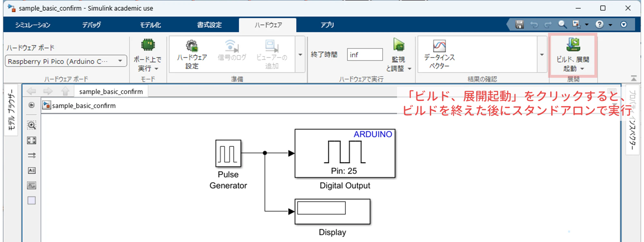Image resolution: width=644 pixels, height=242 pixels.
Task: Click the ビューアーの追加 icon
Action: click(272, 46)
